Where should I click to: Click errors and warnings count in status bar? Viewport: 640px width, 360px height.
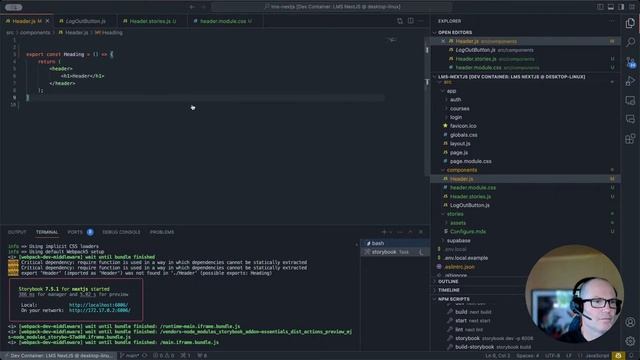pos(163,356)
